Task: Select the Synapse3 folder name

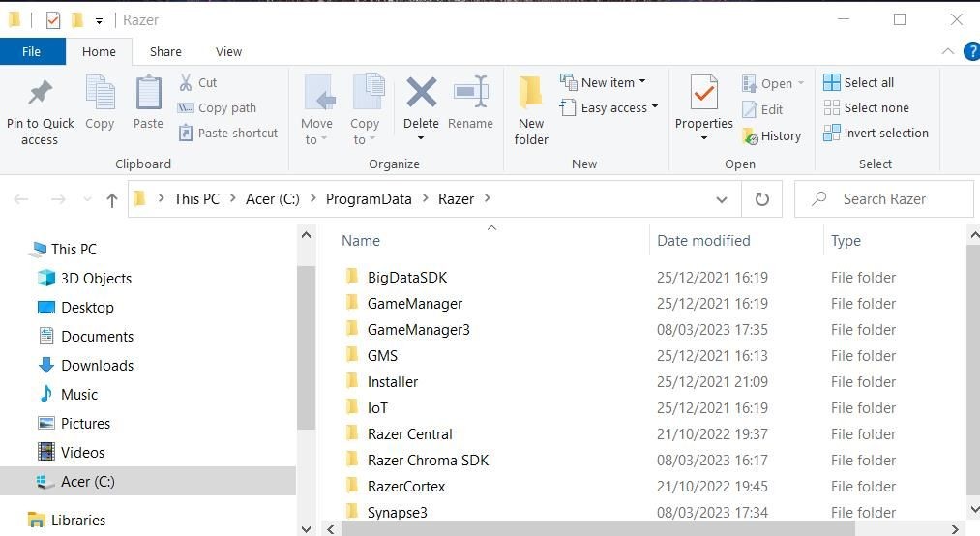Action: coord(397,512)
